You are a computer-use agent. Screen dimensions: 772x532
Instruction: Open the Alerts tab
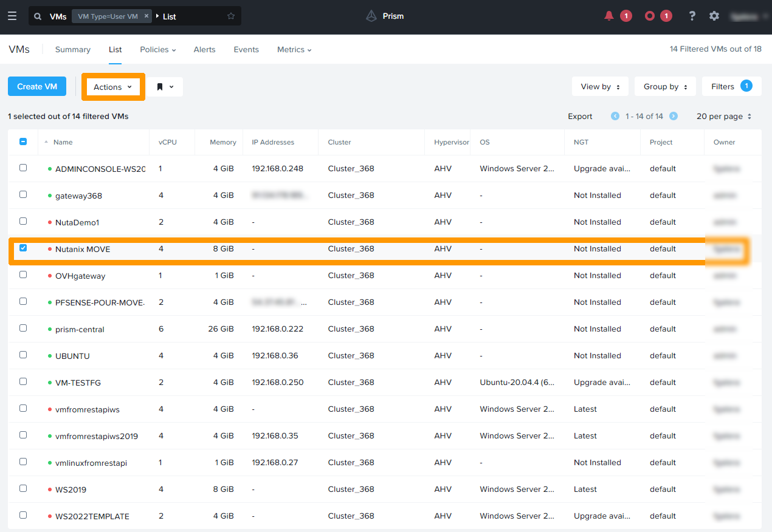pyautogui.click(x=204, y=50)
